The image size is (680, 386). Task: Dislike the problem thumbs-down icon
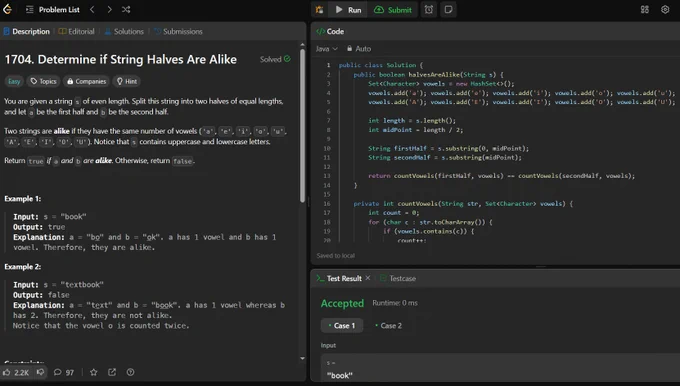click(x=40, y=372)
